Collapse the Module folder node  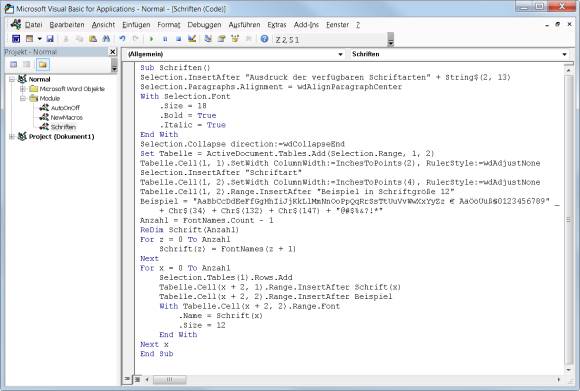pos(23,98)
